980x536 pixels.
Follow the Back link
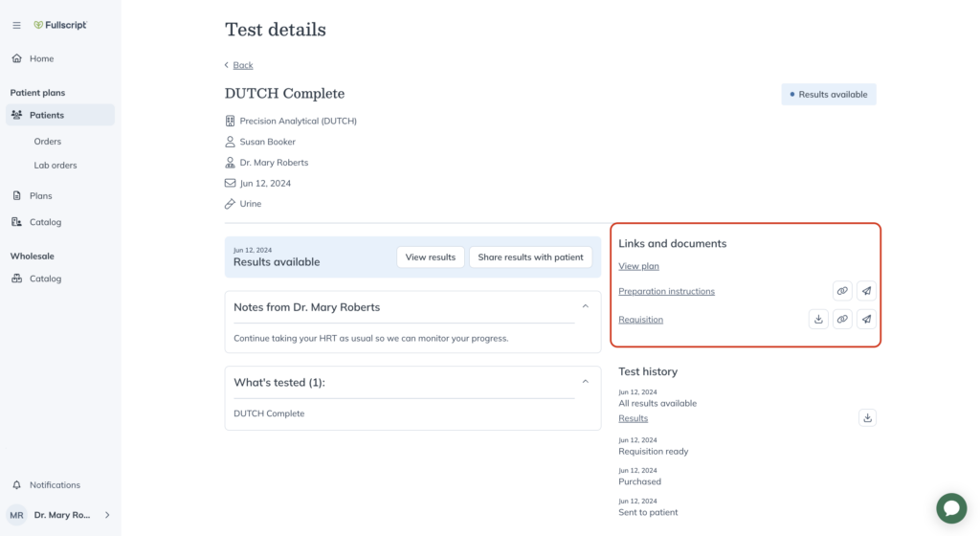point(242,65)
